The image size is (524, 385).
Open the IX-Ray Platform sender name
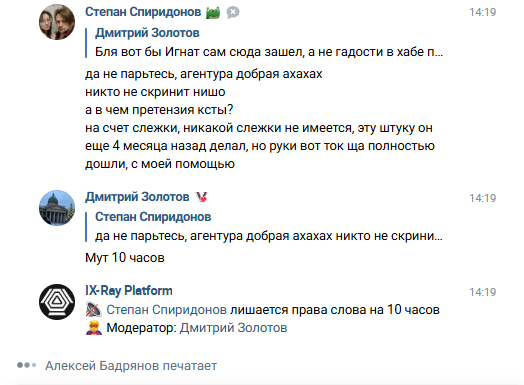tap(129, 291)
